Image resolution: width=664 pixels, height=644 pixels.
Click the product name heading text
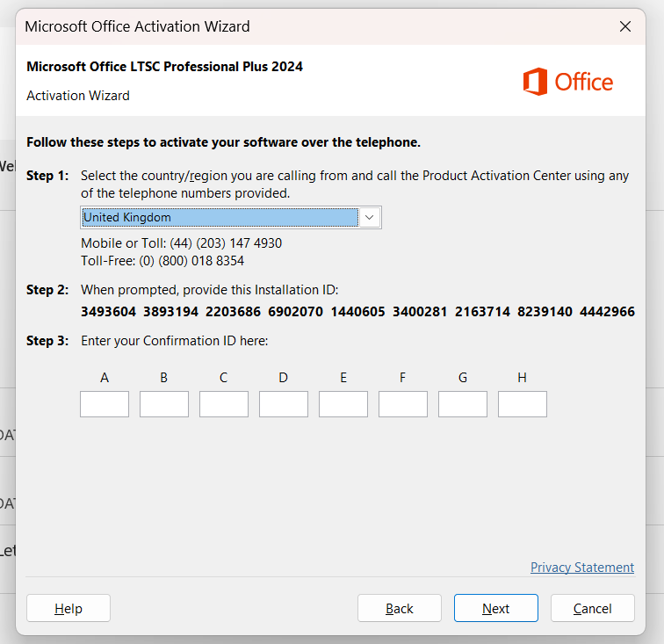click(164, 67)
